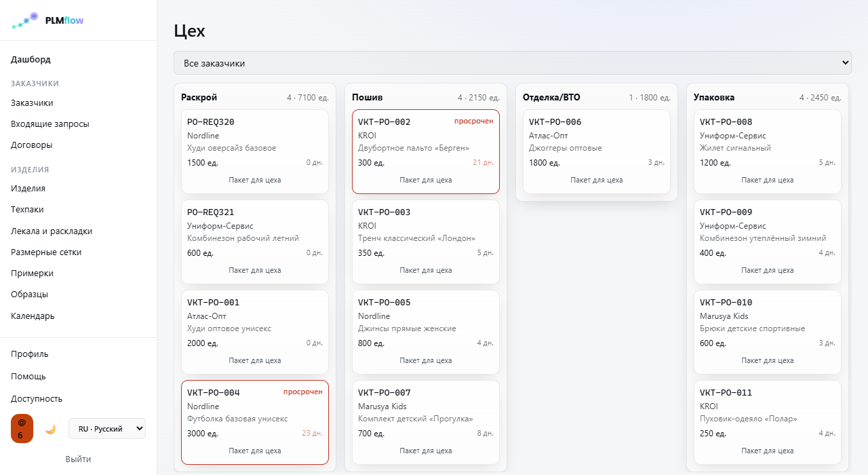868x475 pixels.
Task: Open the "Все заказчики" customer filter dropdown
Action: (512, 63)
